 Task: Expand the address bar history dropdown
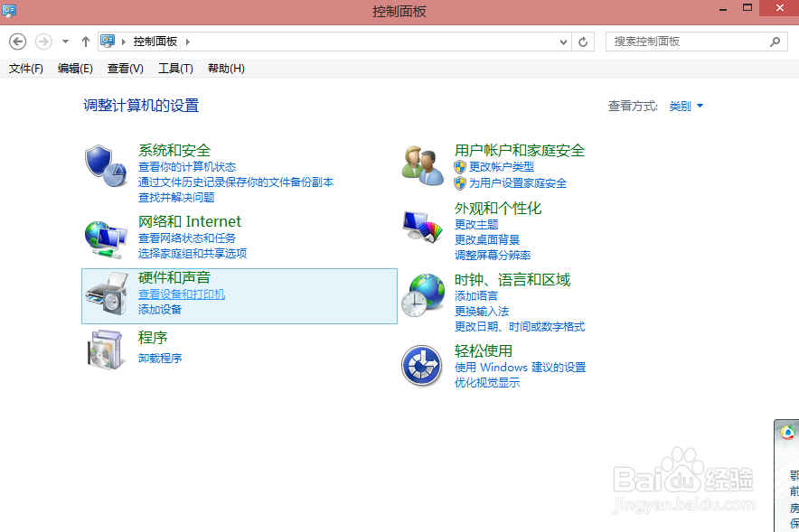563,42
